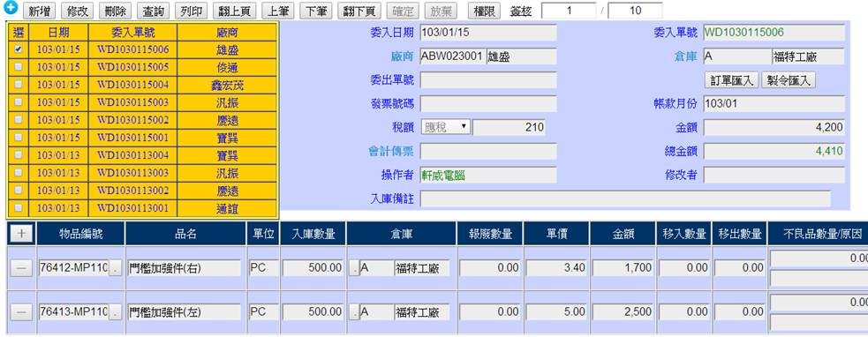Open warehouse lookup in 門檻加強件(右) row
The width and height of the screenshot is (868, 337).
click(x=354, y=268)
